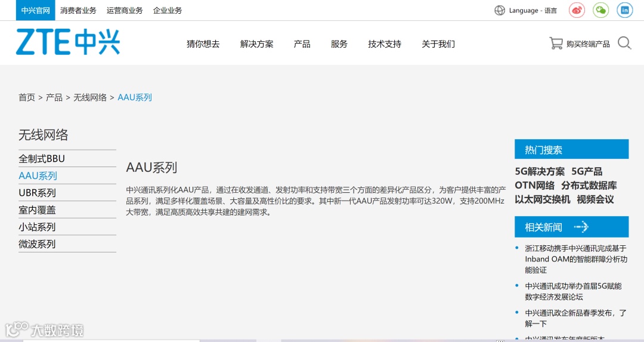Open the 服务 menu
Image resolution: width=644 pixels, height=342 pixels.
click(x=339, y=44)
